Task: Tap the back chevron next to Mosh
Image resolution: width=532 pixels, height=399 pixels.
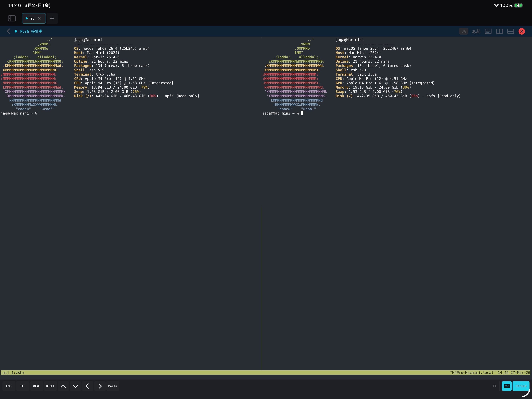Action: (x=8, y=31)
